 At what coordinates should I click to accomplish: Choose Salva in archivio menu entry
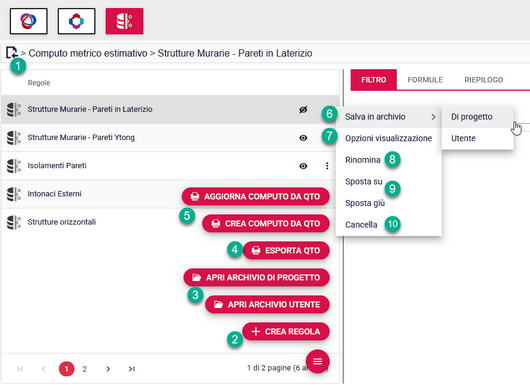pos(389,117)
